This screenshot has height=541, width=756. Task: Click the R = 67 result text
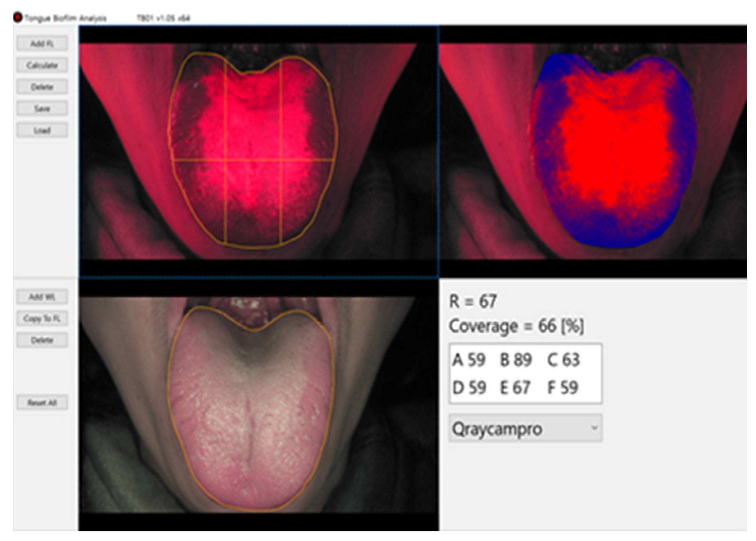[x=473, y=301]
